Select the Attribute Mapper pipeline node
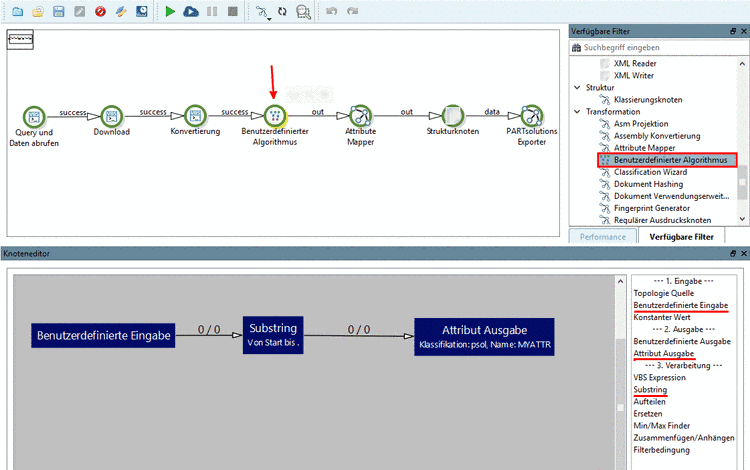 pos(361,116)
